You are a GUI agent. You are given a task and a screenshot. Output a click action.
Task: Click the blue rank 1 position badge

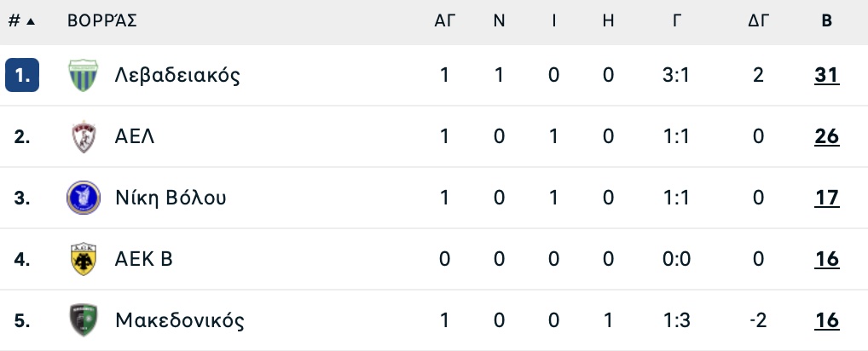[x=22, y=75]
